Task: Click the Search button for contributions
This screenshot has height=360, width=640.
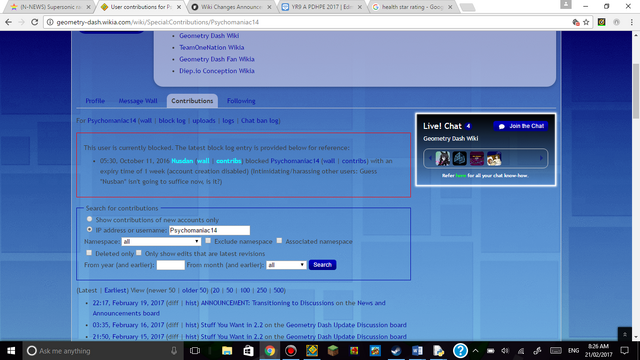Action: (322, 264)
